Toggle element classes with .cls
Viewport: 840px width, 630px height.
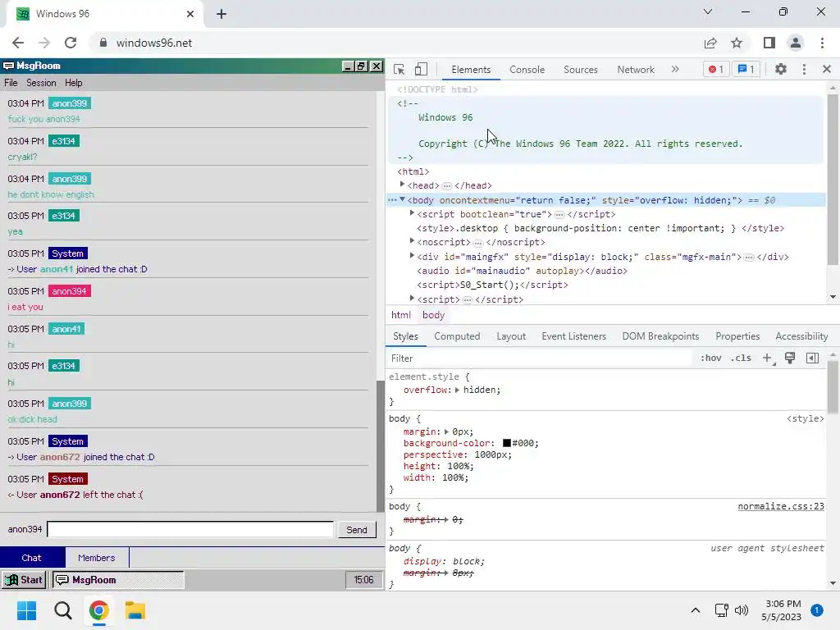point(741,358)
